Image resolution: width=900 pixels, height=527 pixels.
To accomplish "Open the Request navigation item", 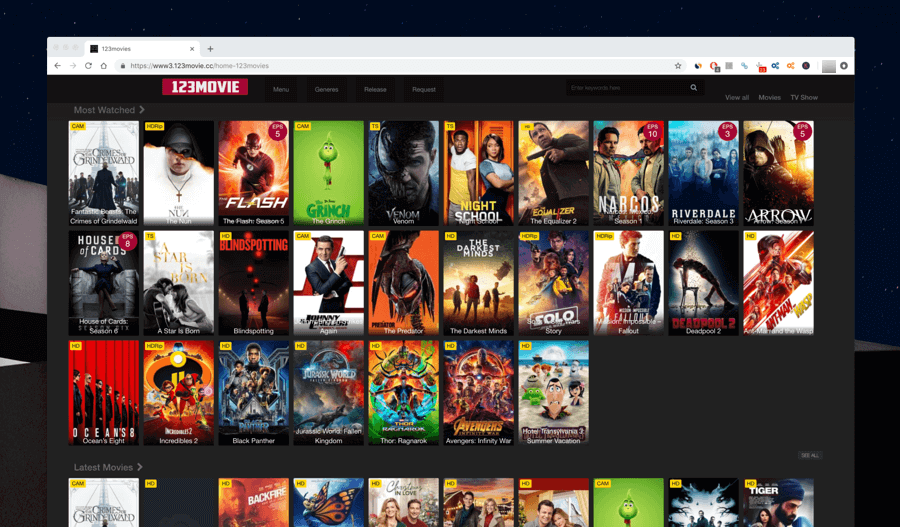I will (424, 90).
